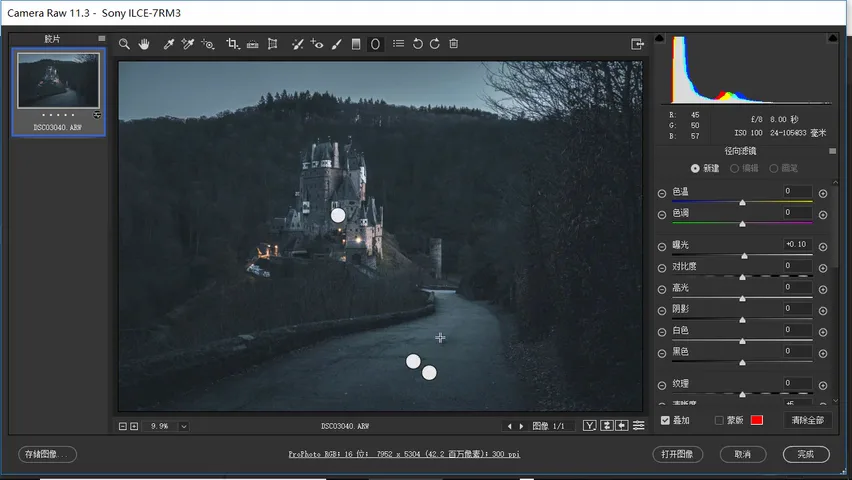The height and width of the screenshot is (480, 852).
Task: Copy current settings to before icon
Action: [x=622, y=426]
